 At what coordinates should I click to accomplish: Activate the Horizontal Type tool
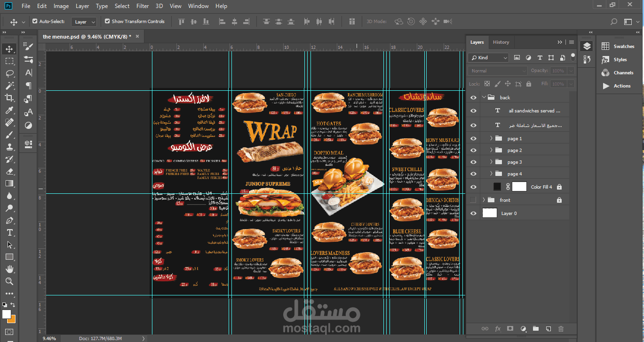pyautogui.click(x=9, y=232)
